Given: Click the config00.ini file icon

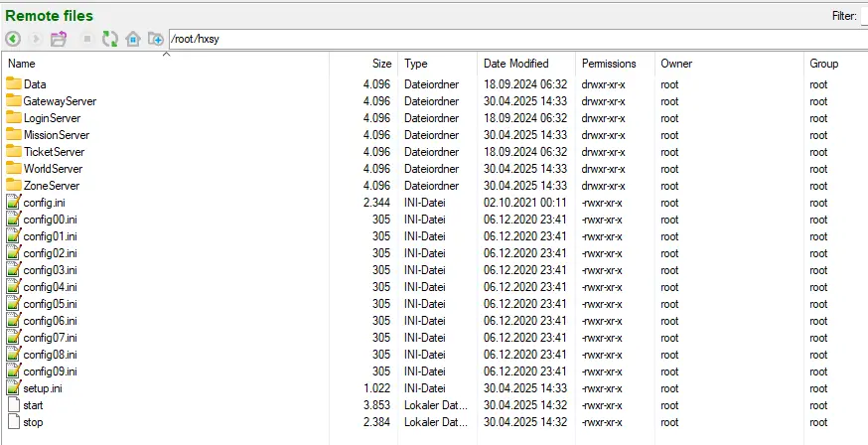Looking at the screenshot, I should [14, 220].
